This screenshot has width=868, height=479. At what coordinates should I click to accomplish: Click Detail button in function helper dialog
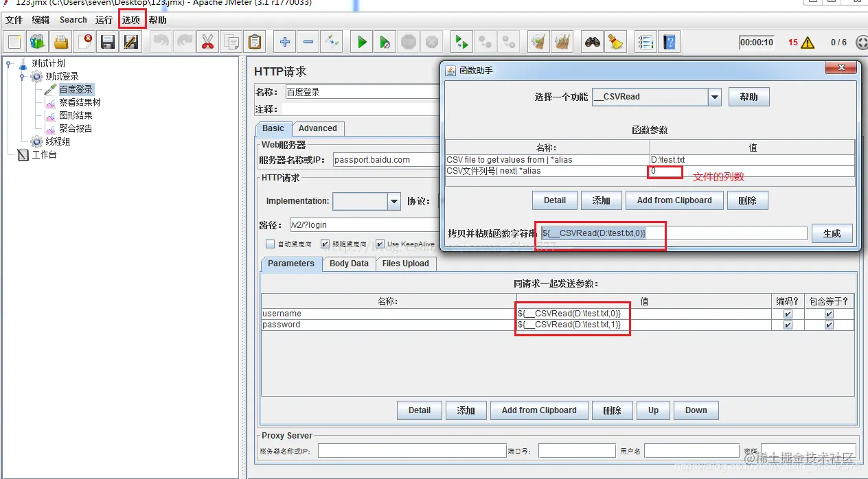point(555,200)
